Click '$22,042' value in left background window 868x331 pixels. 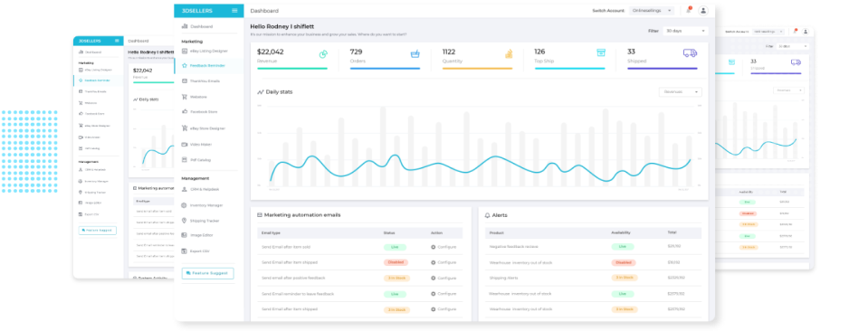(143, 71)
